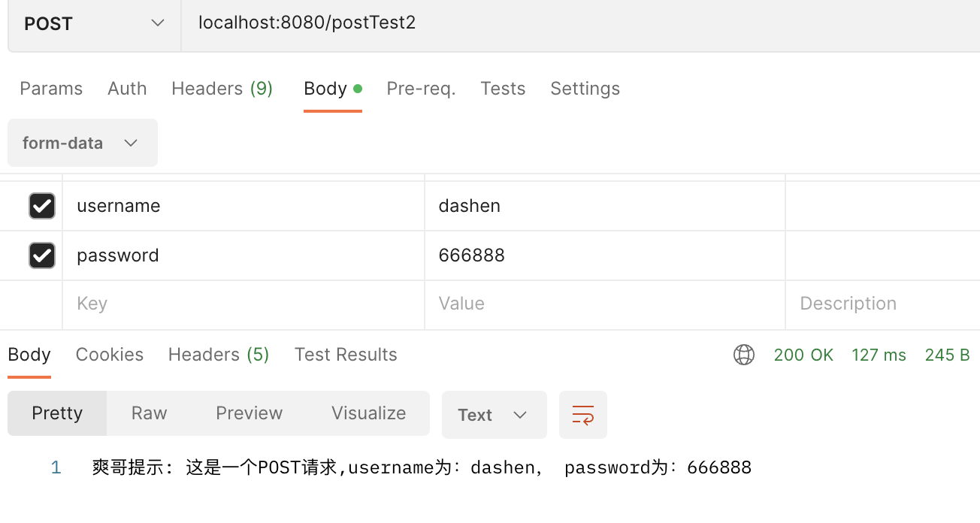Open the Text format dropdown
The height and width of the screenshot is (523, 980).
pos(493,415)
